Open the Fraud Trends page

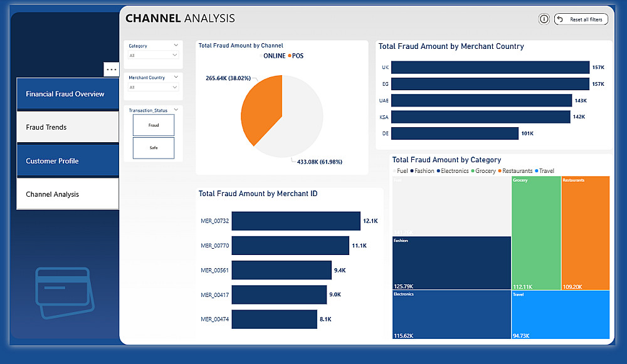point(68,127)
